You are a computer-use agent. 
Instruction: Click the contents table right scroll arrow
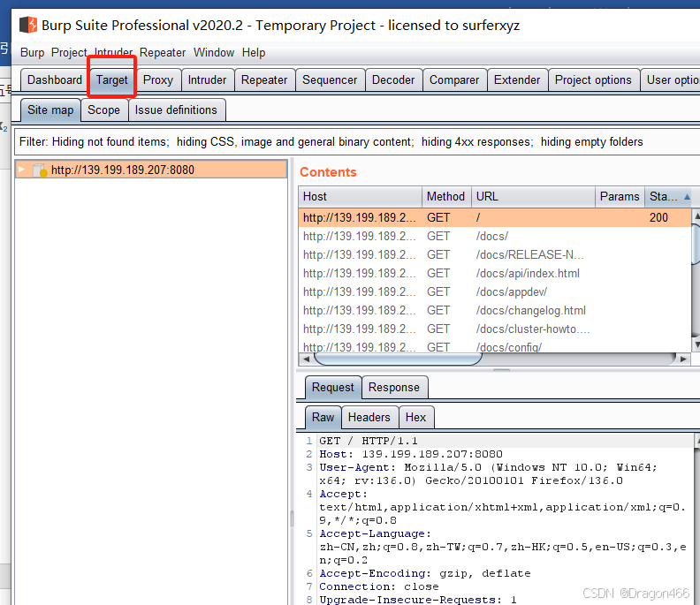point(683,359)
